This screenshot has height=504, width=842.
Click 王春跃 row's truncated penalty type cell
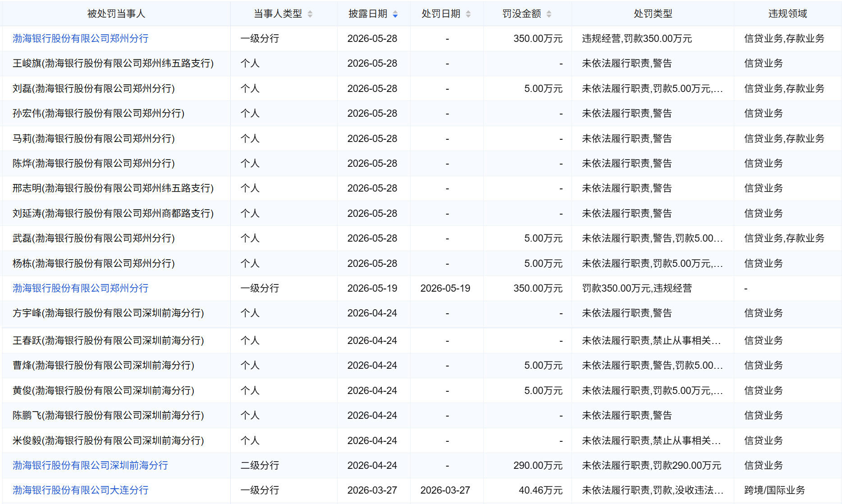tap(652, 341)
